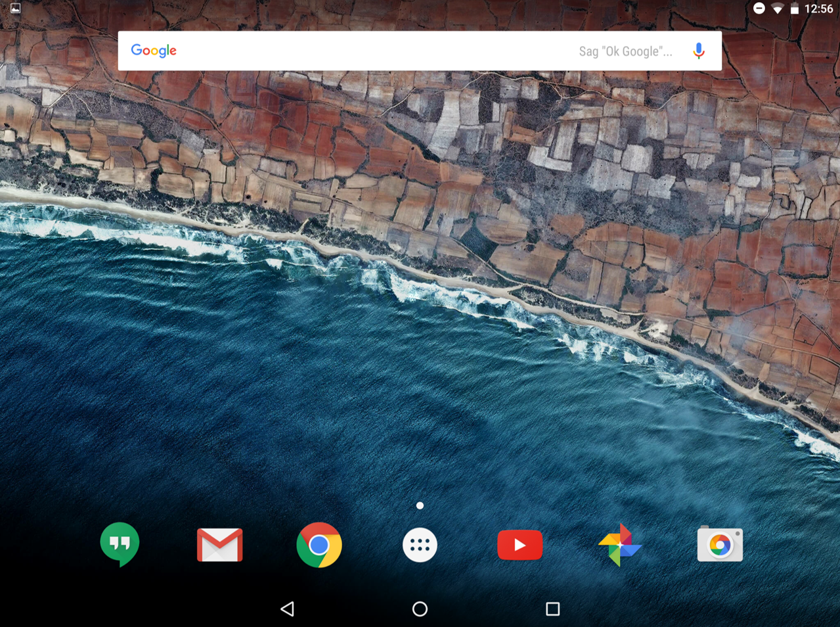Launch the Chrome browser
Screen dimensions: 840x627
[x=319, y=545]
